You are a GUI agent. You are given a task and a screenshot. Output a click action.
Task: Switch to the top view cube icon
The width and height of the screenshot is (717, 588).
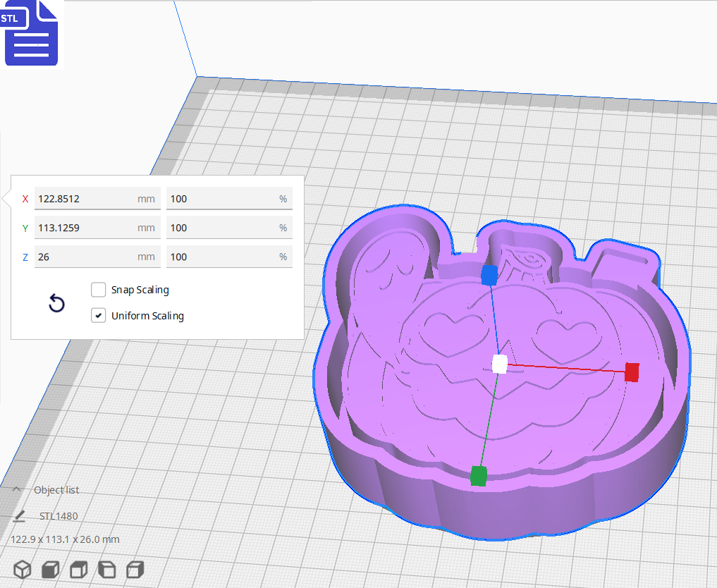[x=78, y=569]
